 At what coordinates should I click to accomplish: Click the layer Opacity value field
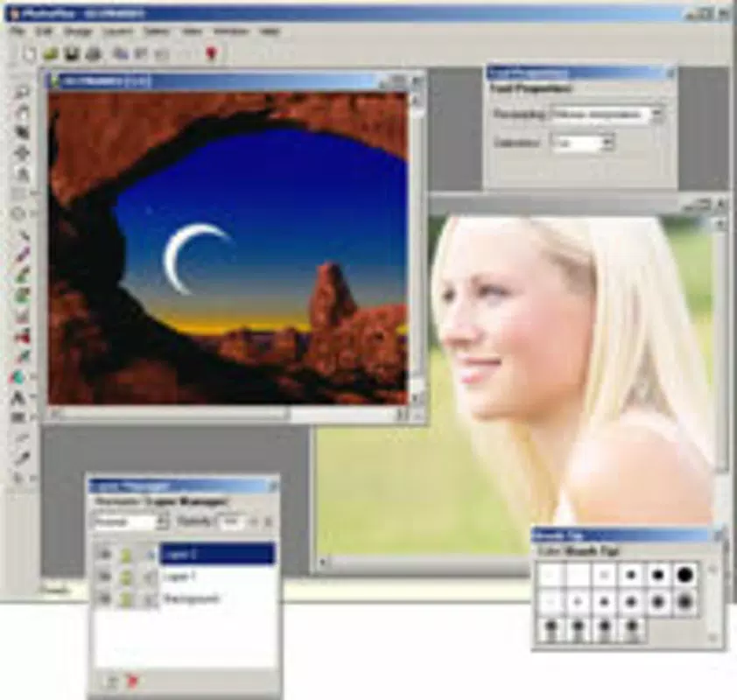(x=232, y=522)
